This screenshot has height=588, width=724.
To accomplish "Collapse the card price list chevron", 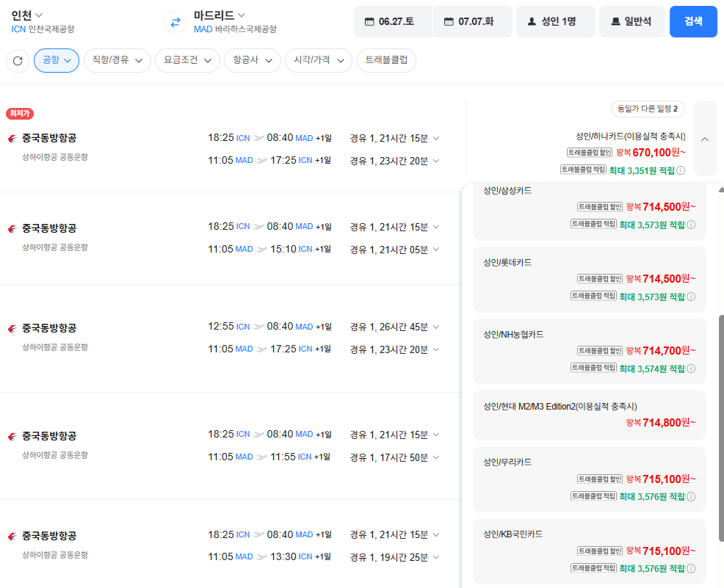I will [705, 139].
